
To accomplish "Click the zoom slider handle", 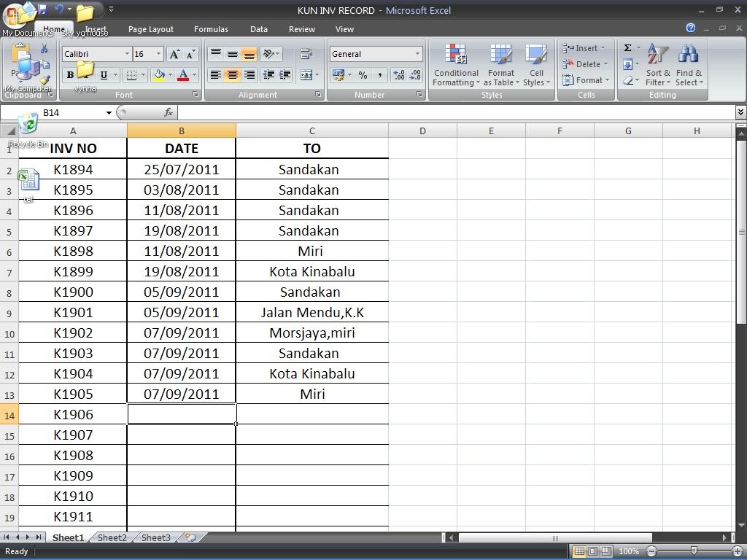I will pyautogui.click(x=694, y=551).
